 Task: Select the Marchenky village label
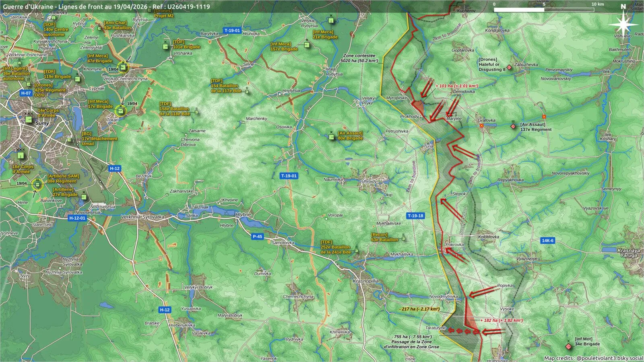[256, 119]
